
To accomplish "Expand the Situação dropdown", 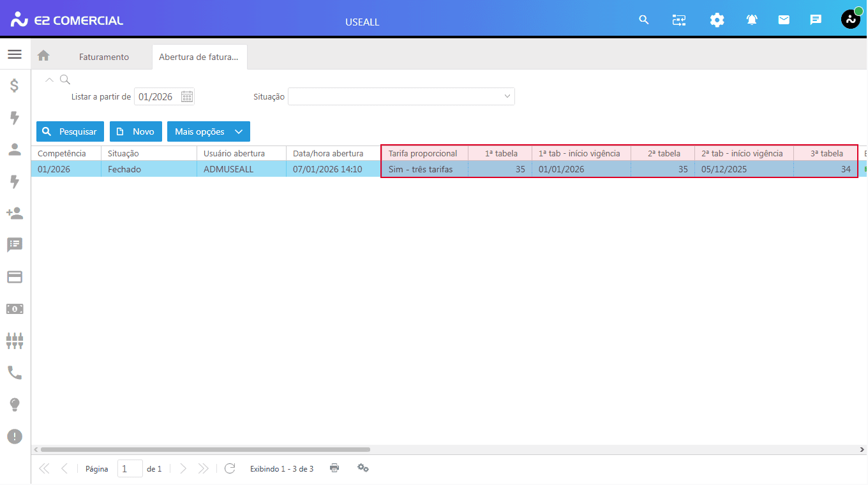I will 507,96.
